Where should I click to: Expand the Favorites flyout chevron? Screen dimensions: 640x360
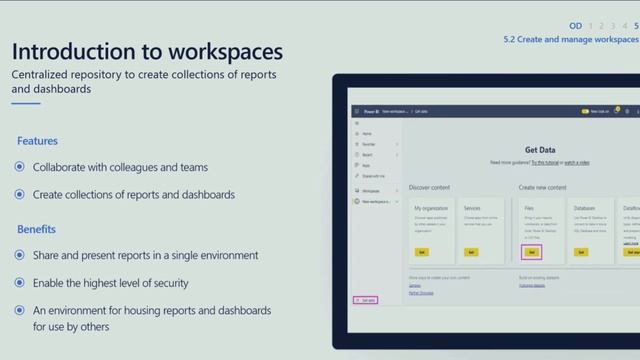pyautogui.click(x=397, y=144)
